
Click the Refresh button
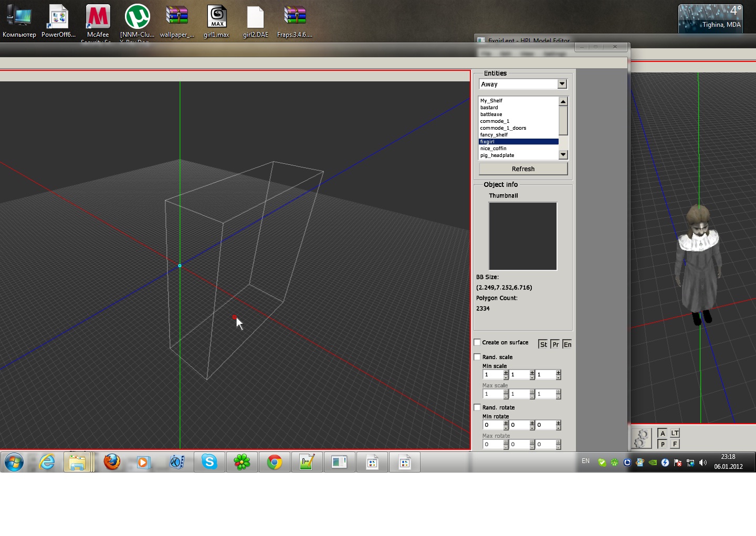(x=523, y=169)
